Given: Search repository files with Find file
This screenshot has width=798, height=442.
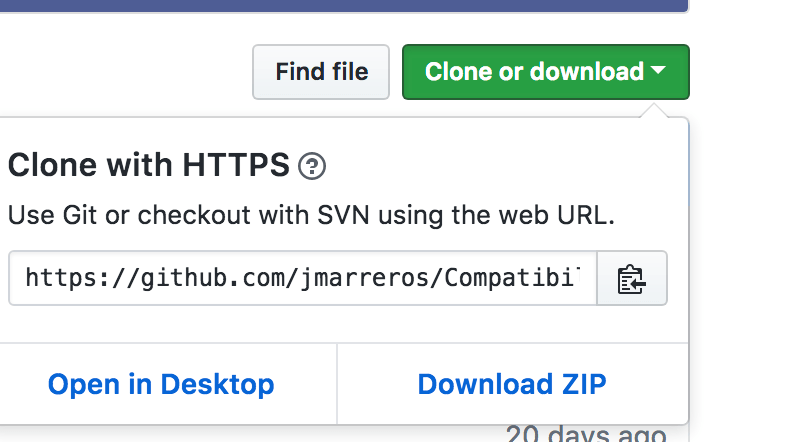Looking at the screenshot, I should pos(321,72).
